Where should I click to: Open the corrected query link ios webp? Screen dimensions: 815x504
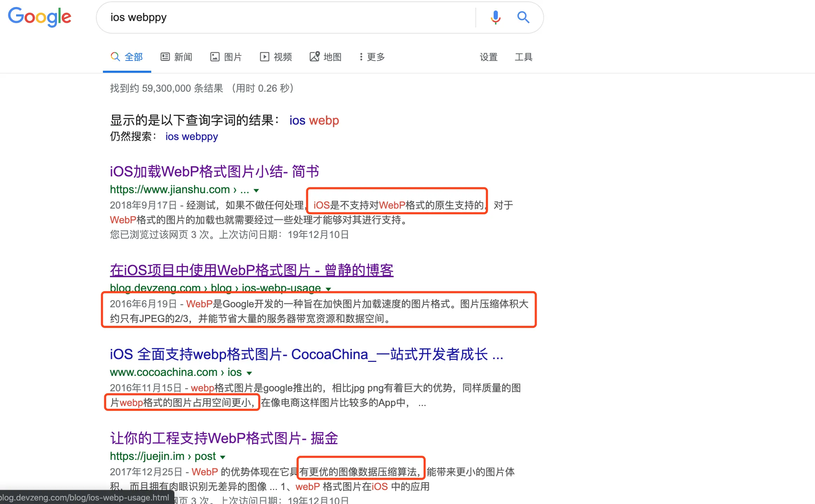point(314,121)
